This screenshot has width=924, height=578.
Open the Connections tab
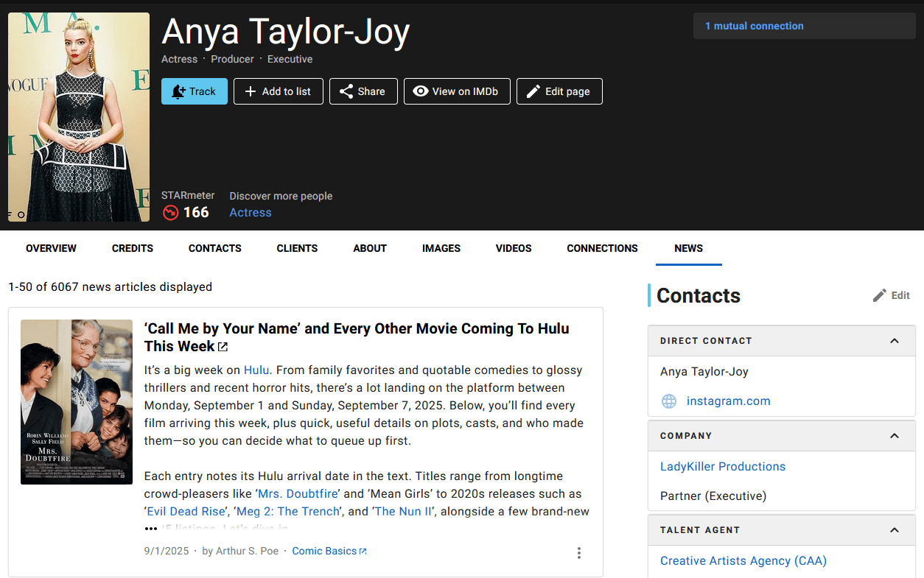click(602, 248)
